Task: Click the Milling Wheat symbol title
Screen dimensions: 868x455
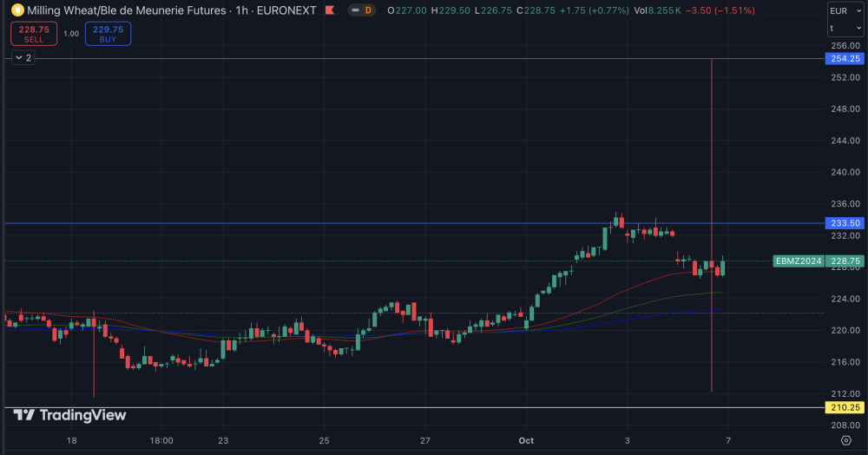Action: (172, 10)
